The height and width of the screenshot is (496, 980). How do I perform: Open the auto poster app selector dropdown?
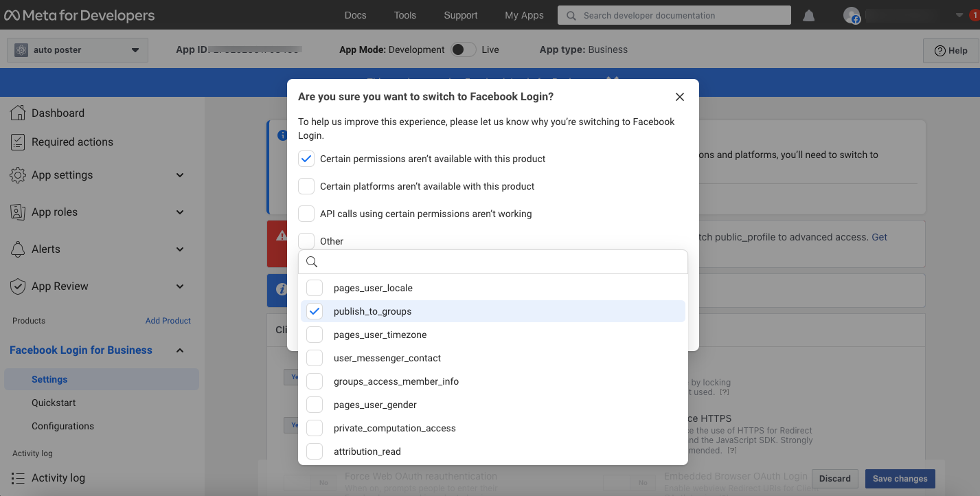(78, 50)
